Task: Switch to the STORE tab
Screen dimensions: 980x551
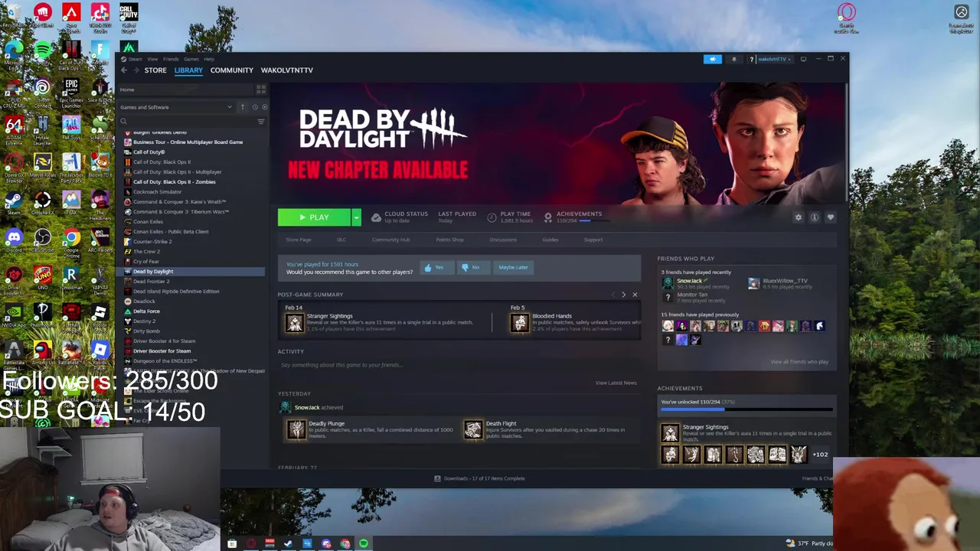Action: [x=155, y=70]
